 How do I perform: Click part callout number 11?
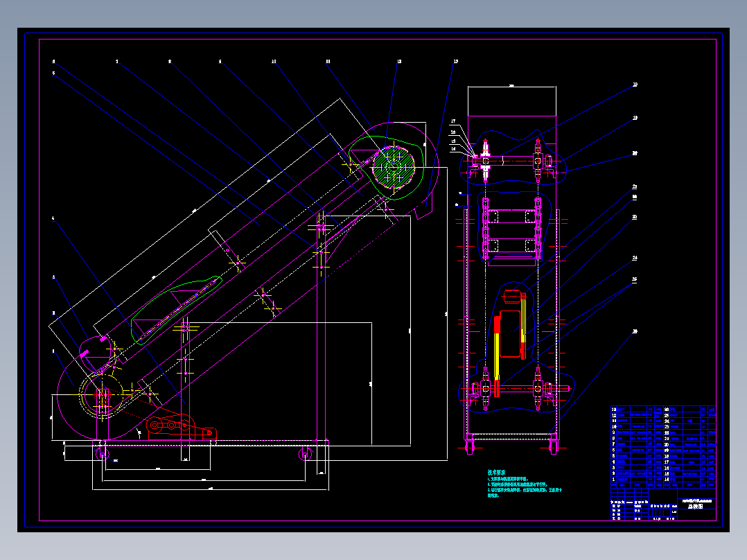(328, 62)
